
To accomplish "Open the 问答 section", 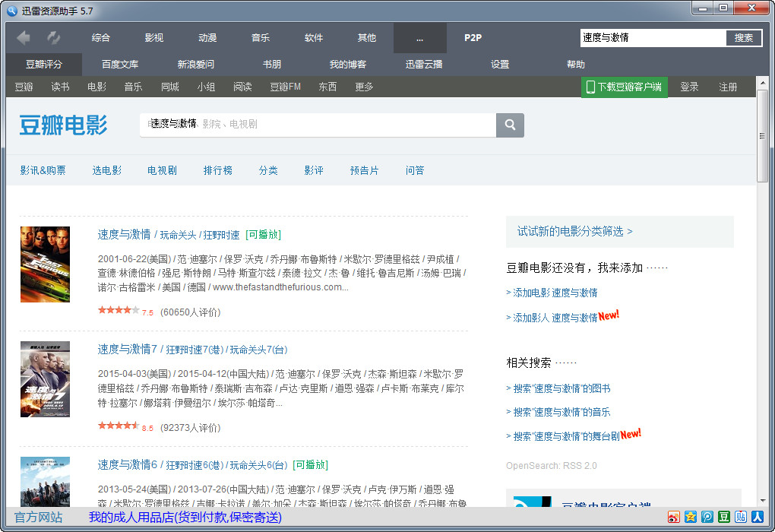I will click(415, 170).
